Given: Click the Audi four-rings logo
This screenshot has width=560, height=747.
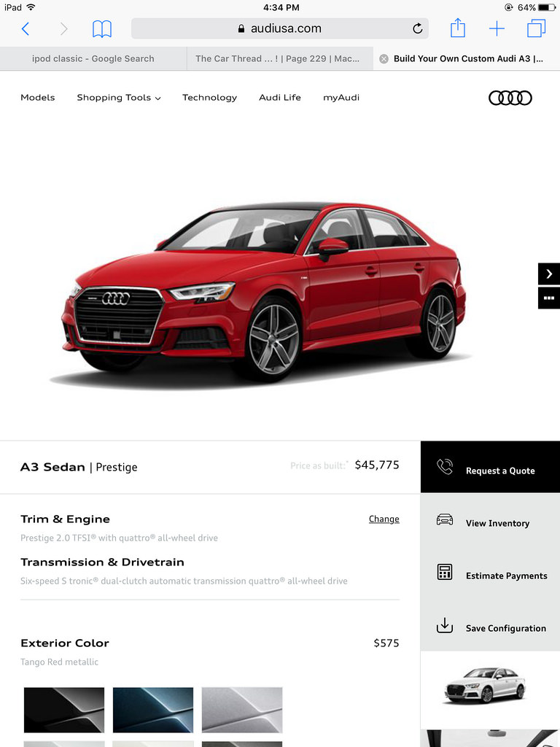Looking at the screenshot, I should tap(510, 98).
